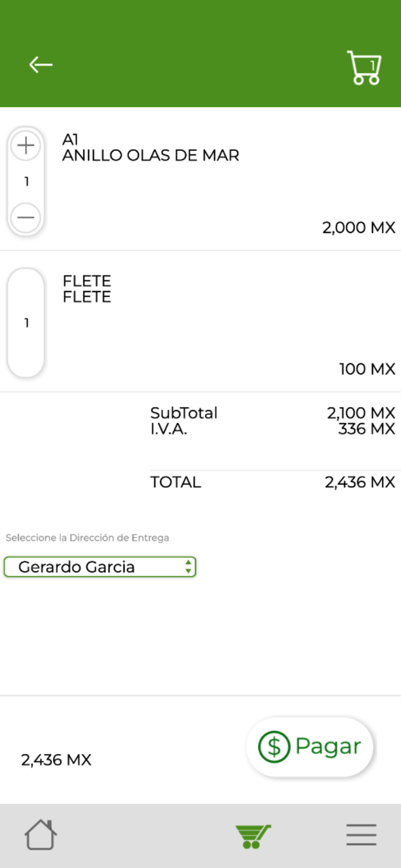Viewport: 401px width, 868px height.
Task: Go back using the arrow icon
Action: (41, 64)
